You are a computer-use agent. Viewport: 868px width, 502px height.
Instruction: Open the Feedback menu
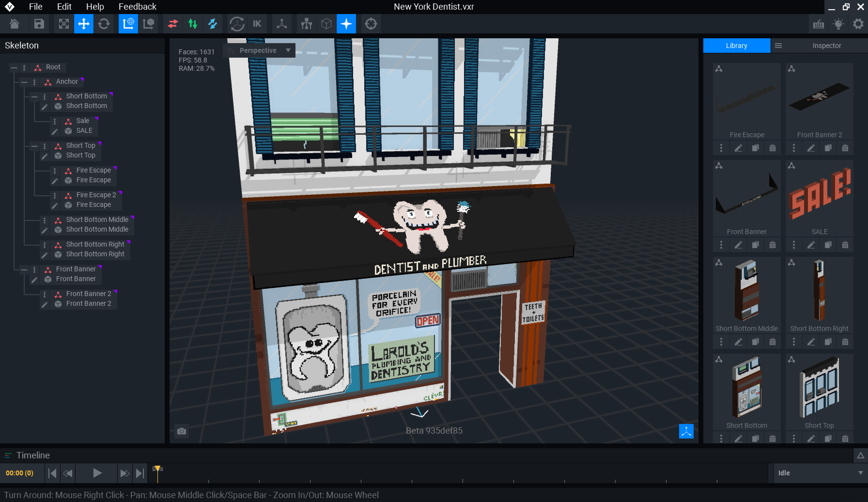coord(137,7)
